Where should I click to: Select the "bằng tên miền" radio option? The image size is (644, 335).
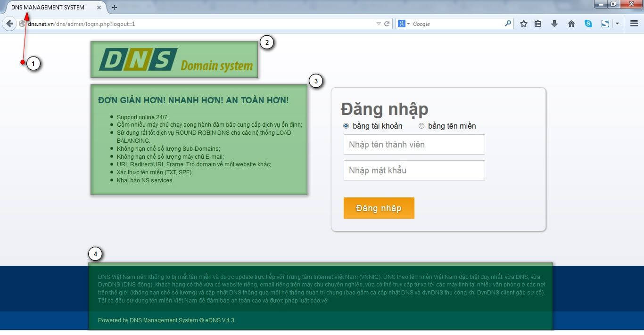[x=421, y=126]
